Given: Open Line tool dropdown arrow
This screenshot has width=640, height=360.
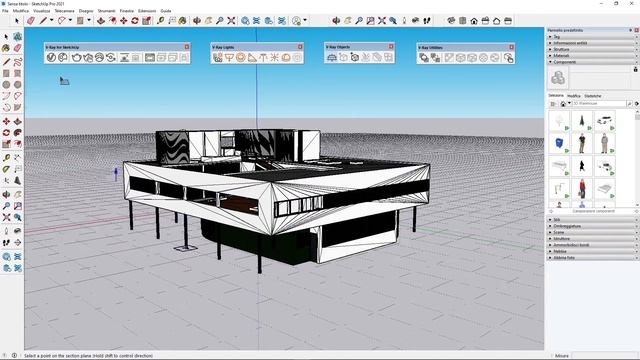Looking at the screenshot, I should tap(51, 20).
